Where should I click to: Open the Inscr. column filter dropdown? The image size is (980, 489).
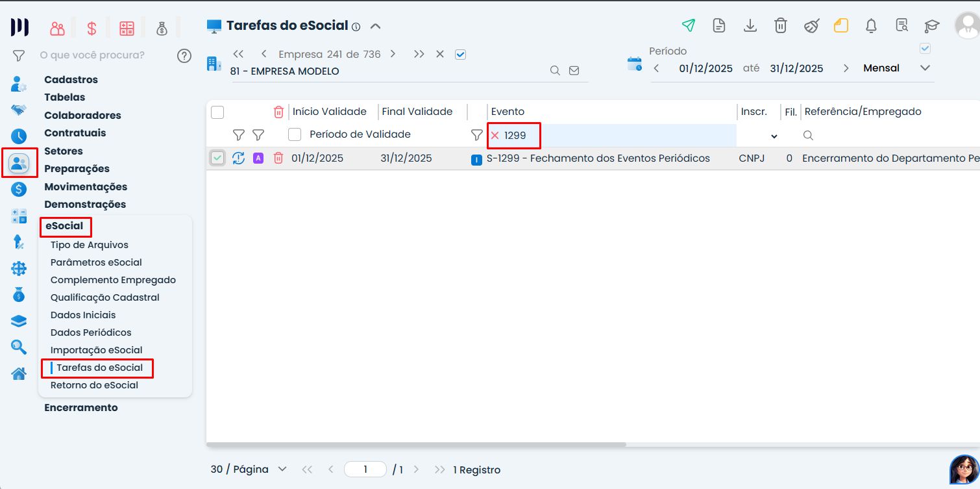click(x=774, y=136)
